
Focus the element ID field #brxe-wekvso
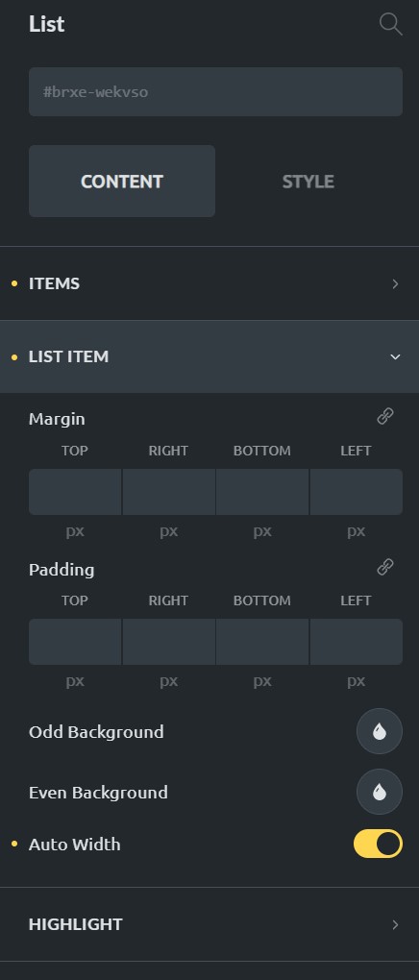click(x=216, y=92)
